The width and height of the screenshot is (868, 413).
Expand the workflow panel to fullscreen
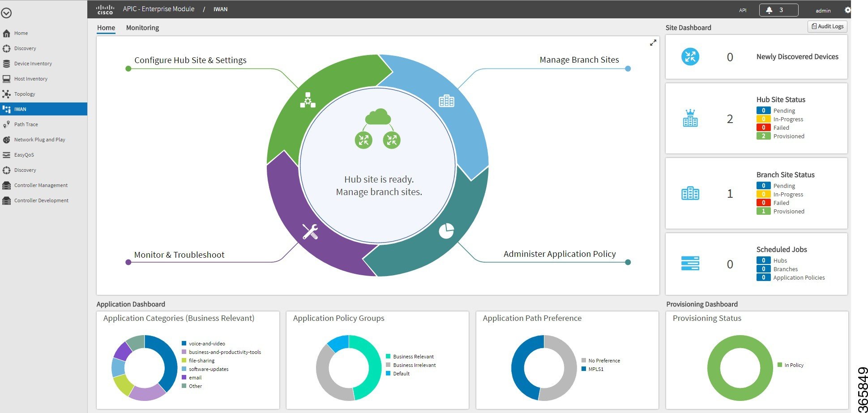pyautogui.click(x=653, y=43)
